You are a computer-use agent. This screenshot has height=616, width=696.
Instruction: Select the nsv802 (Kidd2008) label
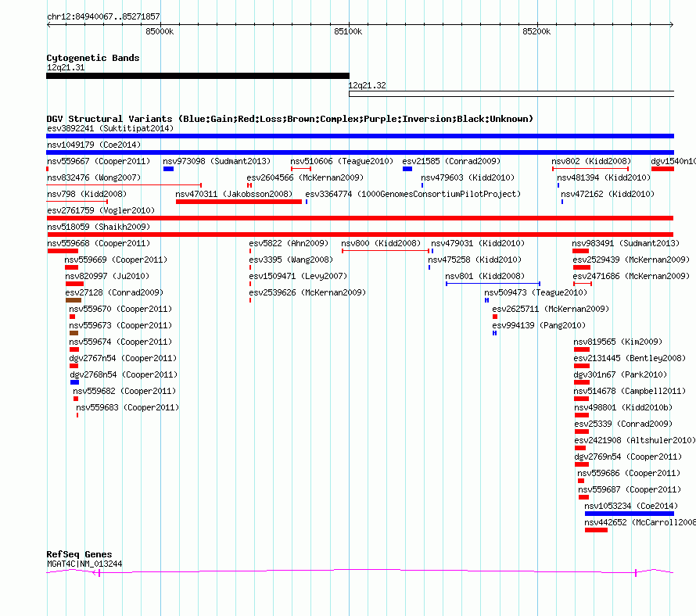pyautogui.click(x=591, y=161)
